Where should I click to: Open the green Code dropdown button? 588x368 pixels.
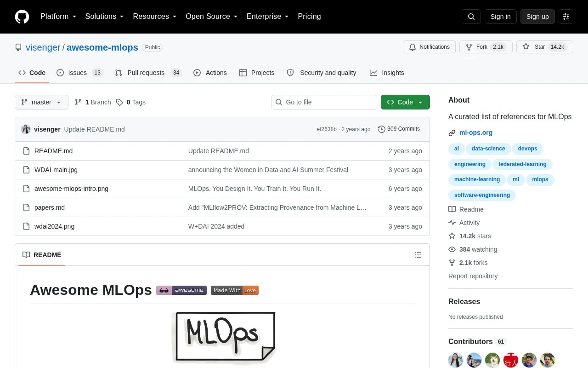click(405, 102)
